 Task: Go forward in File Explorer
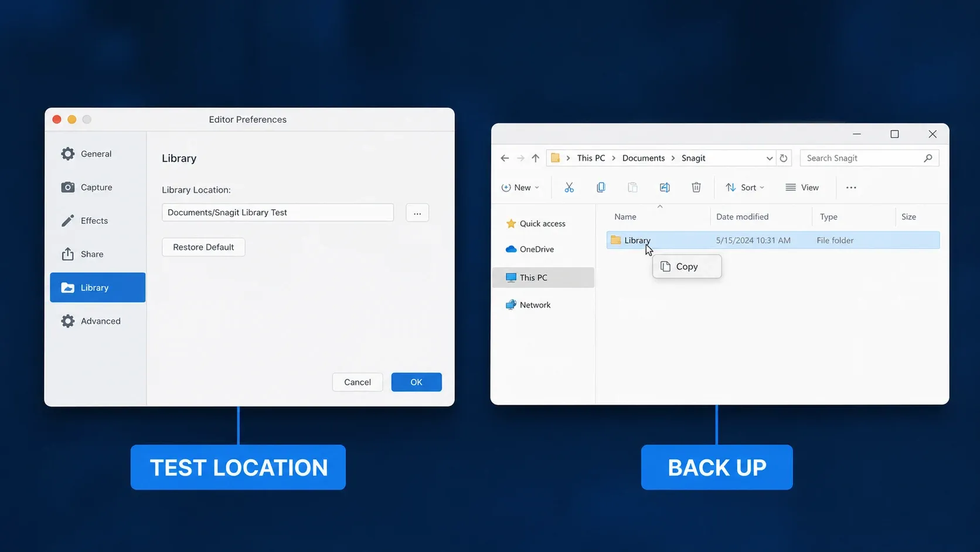520,158
